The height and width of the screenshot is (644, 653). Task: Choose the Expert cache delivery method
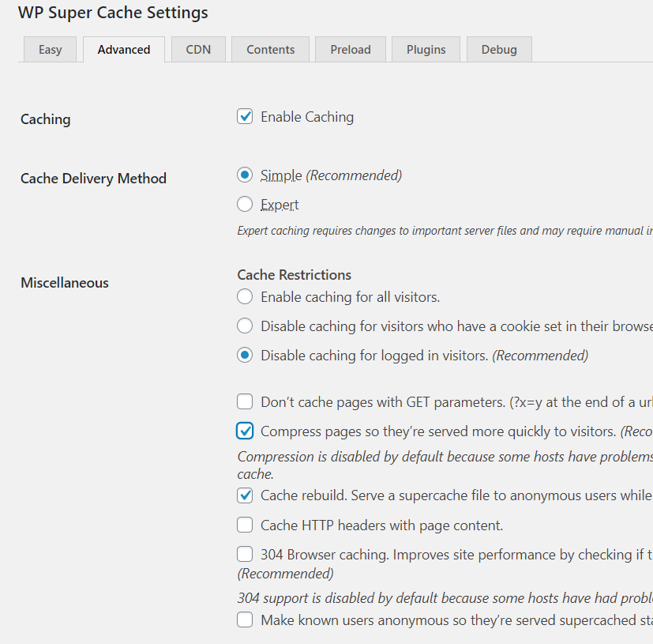(245, 204)
